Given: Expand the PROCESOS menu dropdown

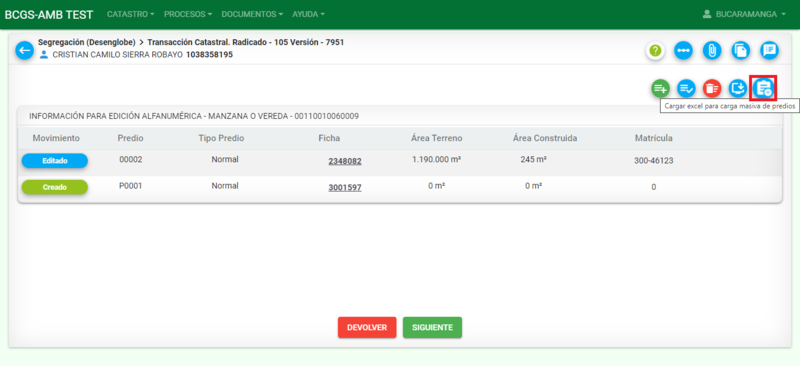Looking at the screenshot, I should (188, 14).
